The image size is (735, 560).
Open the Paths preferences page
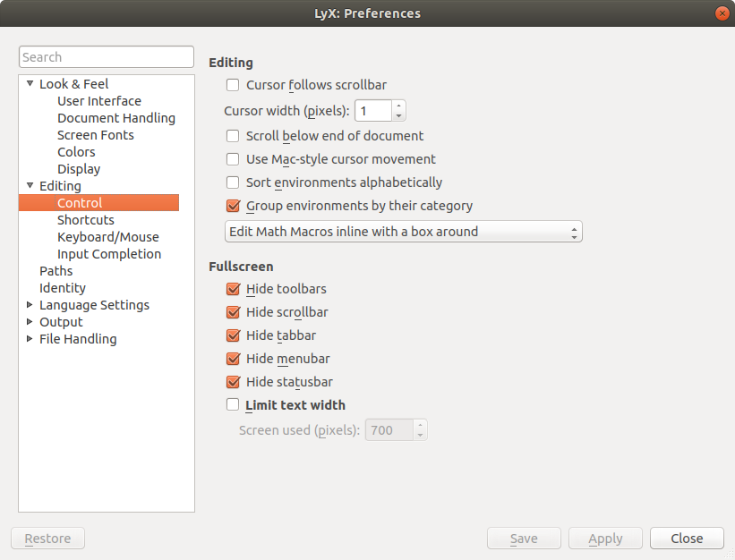[56, 271]
